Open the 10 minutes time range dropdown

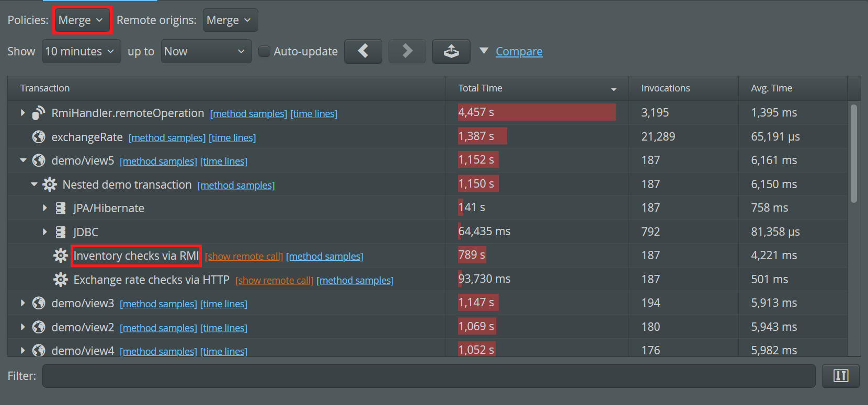click(81, 51)
